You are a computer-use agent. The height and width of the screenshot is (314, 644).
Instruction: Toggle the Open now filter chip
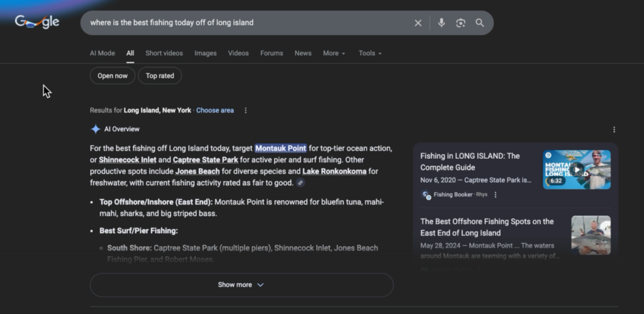[x=112, y=76]
